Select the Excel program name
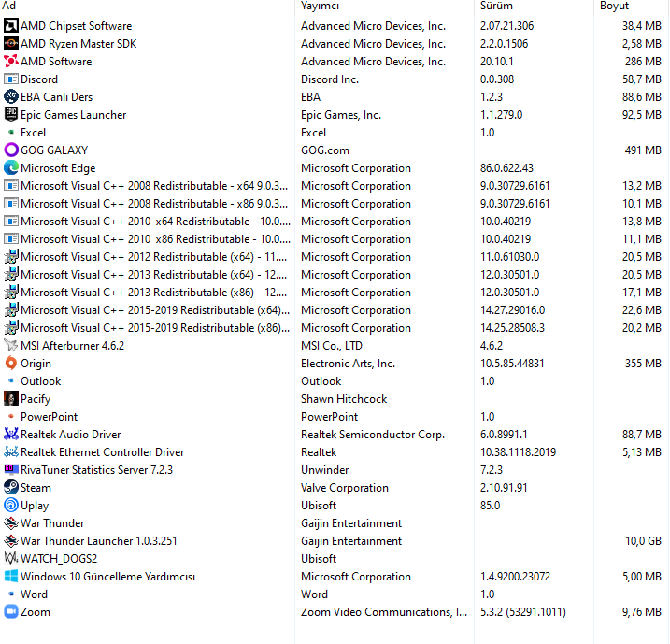The image size is (670, 644). point(33,133)
